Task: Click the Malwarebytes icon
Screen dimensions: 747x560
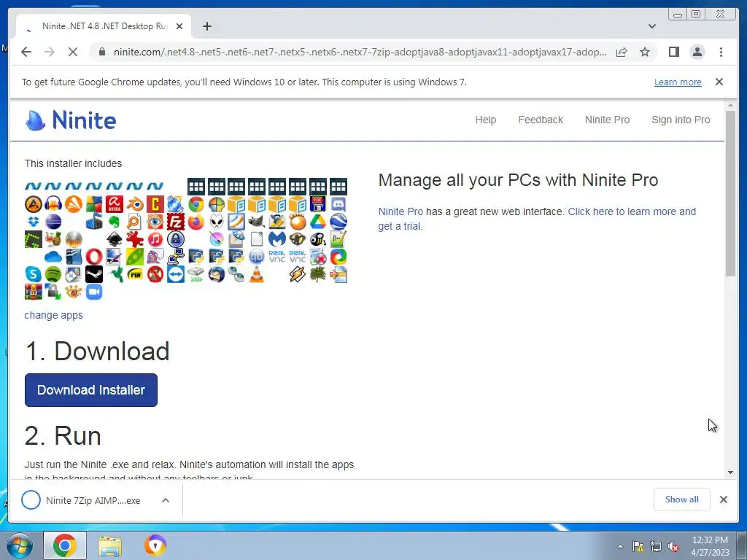Action: pos(277,239)
